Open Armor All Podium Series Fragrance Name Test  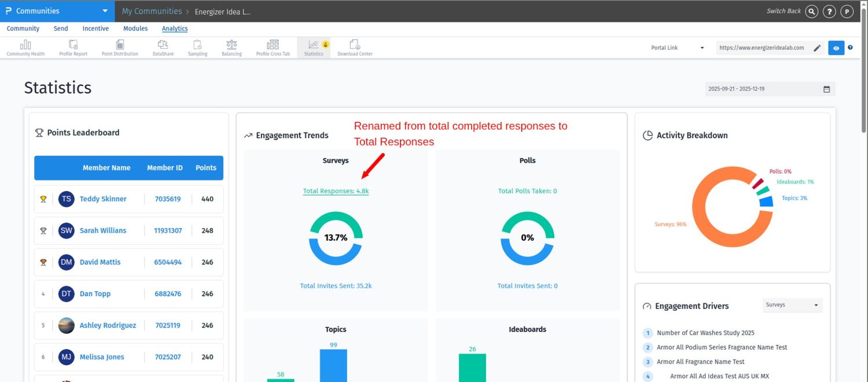[722, 347]
